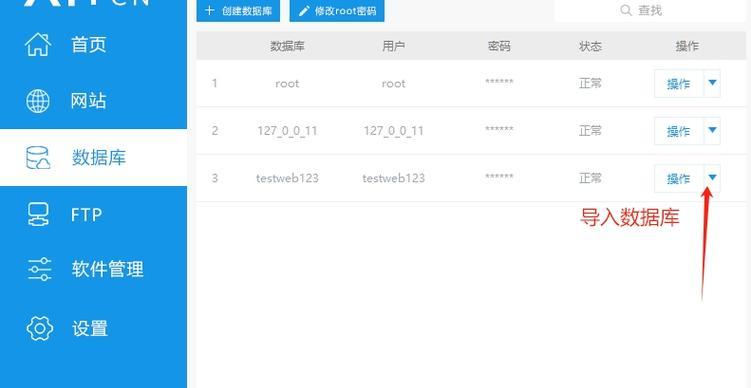The height and width of the screenshot is (388, 751).
Task: Select the testweb123 database name cell
Action: click(x=287, y=178)
